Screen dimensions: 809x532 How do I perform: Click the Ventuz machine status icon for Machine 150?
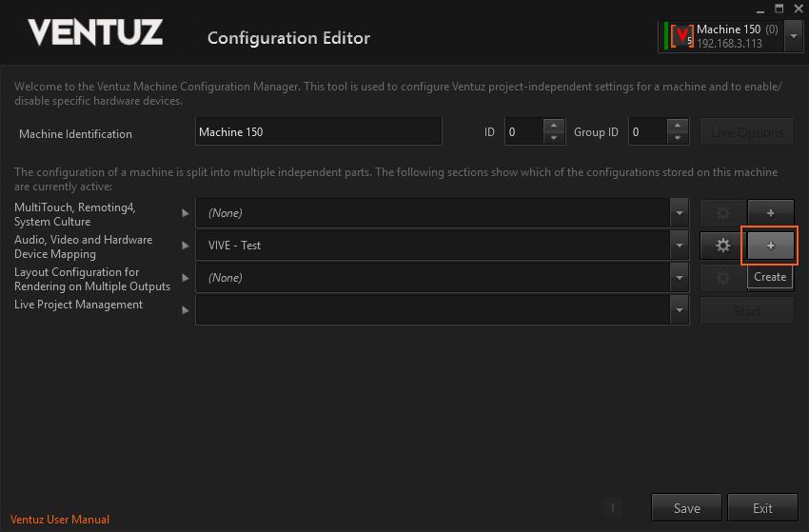click(x=680, y=36)
